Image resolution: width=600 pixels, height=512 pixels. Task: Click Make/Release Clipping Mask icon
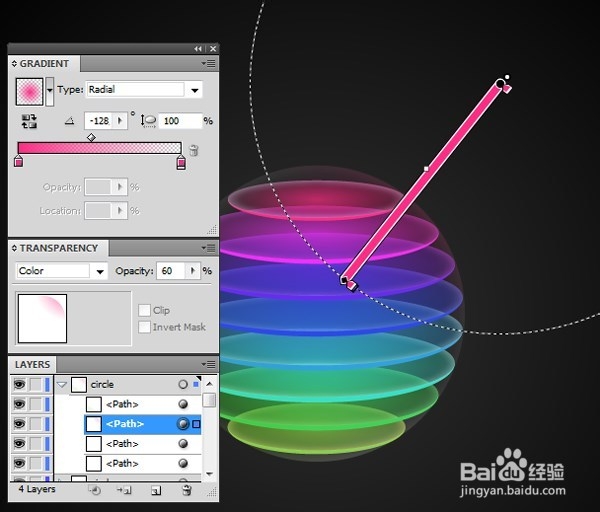tap(94, 490)
